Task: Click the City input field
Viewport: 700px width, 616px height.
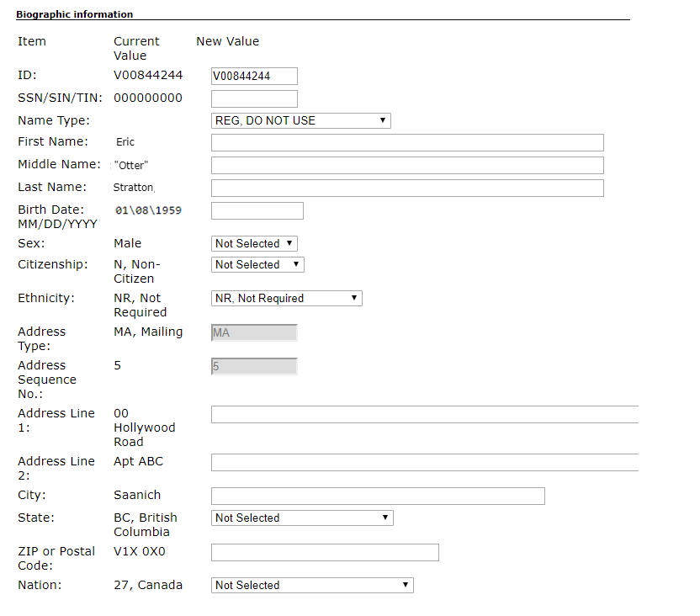Action: 377,495
